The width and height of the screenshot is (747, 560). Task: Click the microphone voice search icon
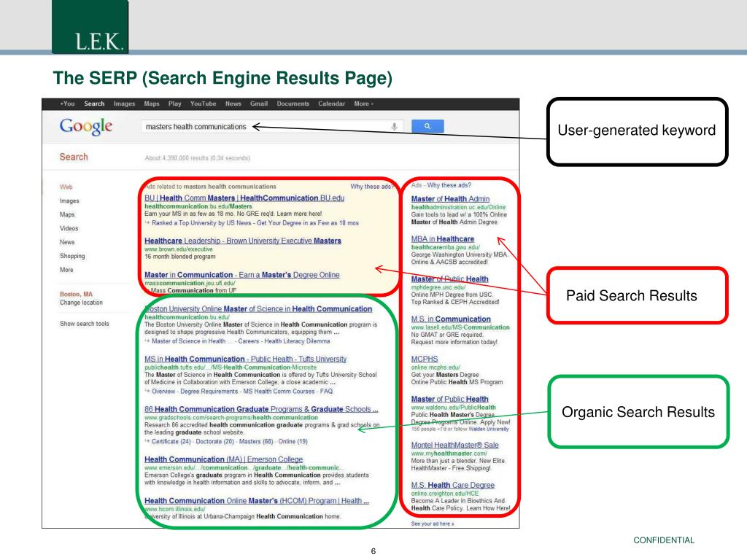(394, 127)
